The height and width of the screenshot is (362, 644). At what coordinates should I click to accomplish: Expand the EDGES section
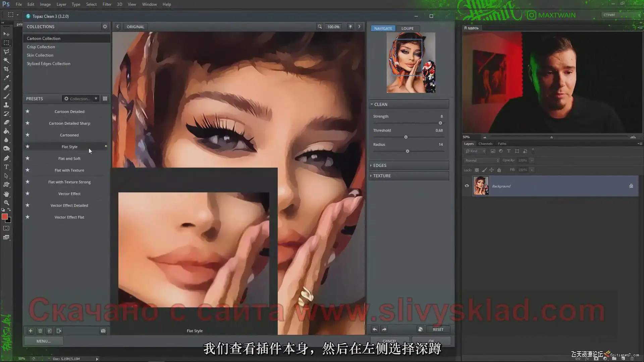tap(380, 166)
